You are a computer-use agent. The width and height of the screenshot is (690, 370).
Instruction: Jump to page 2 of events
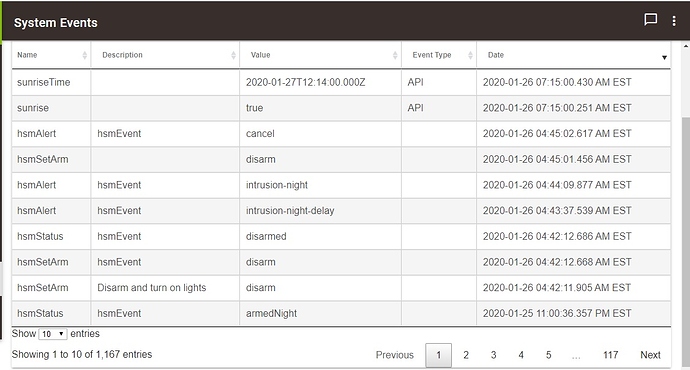466,355
